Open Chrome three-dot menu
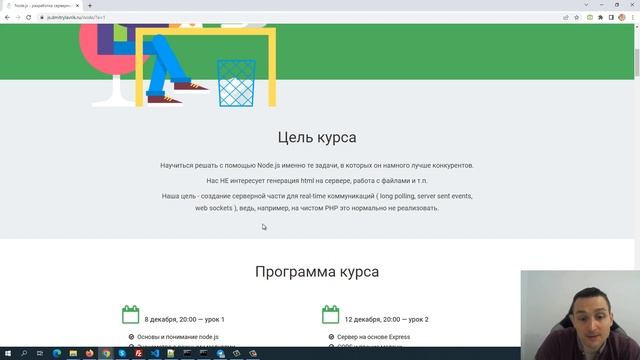 tap(633, 18)
